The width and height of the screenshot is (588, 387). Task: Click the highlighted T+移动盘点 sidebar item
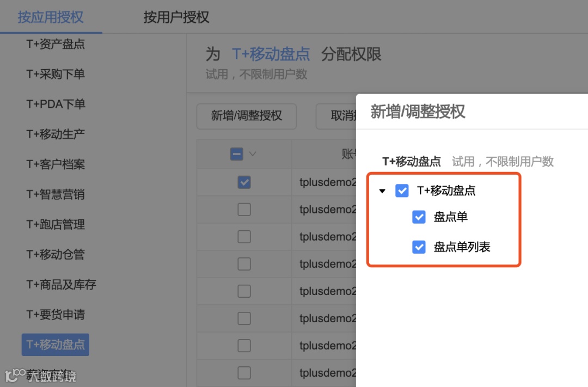pyautogui.click(x=56, y=345)
